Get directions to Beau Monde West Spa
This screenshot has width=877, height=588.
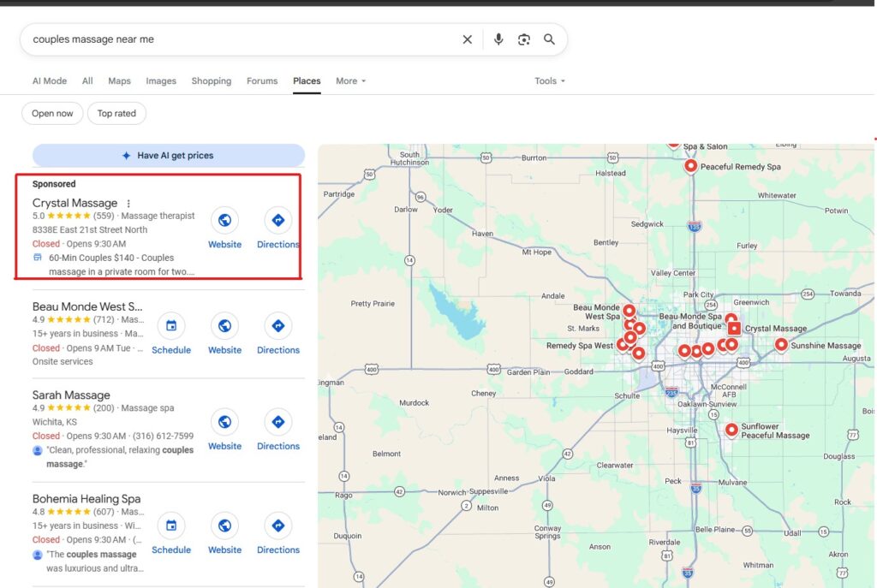278,326
